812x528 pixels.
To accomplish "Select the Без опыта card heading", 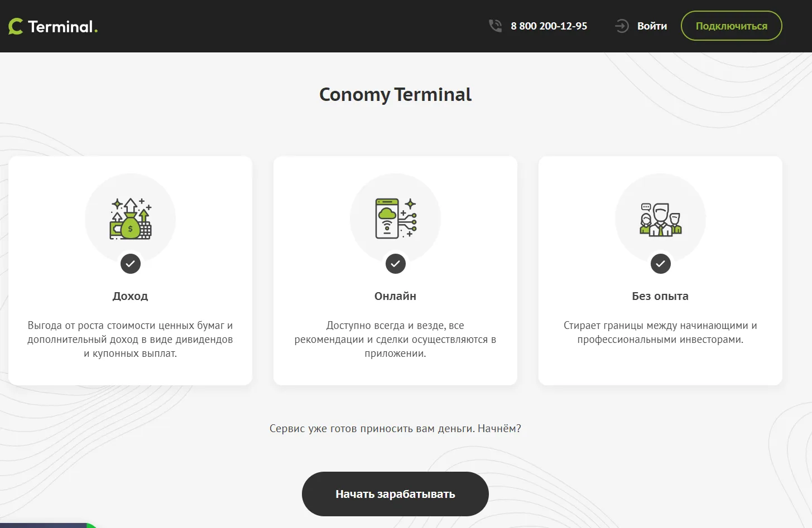I will tap(660, 296).
